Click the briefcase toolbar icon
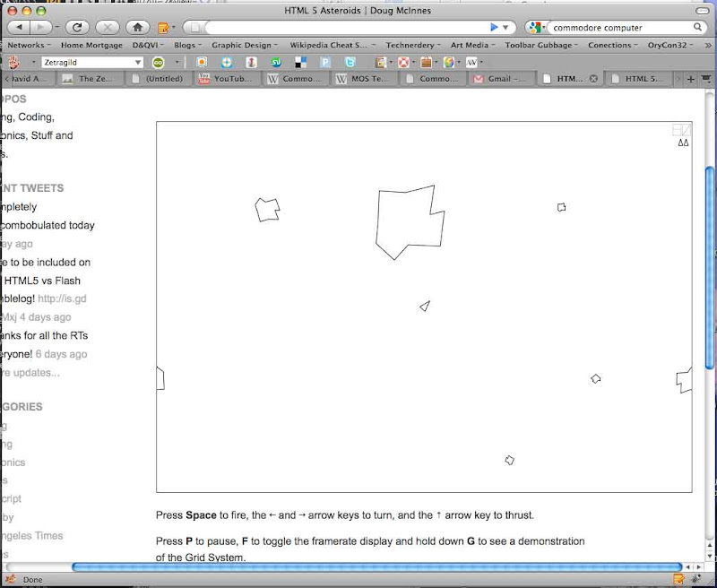717x588 pixels. tap(427, 62)
